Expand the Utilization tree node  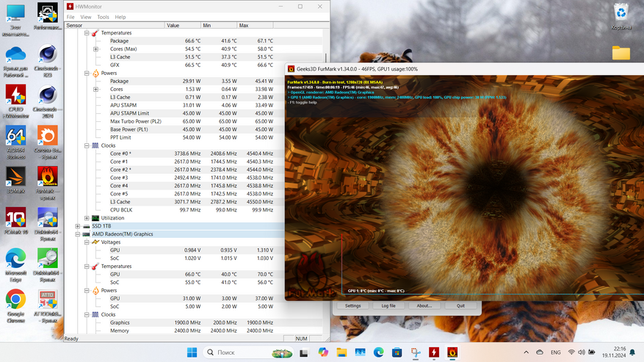click(87, 218)
